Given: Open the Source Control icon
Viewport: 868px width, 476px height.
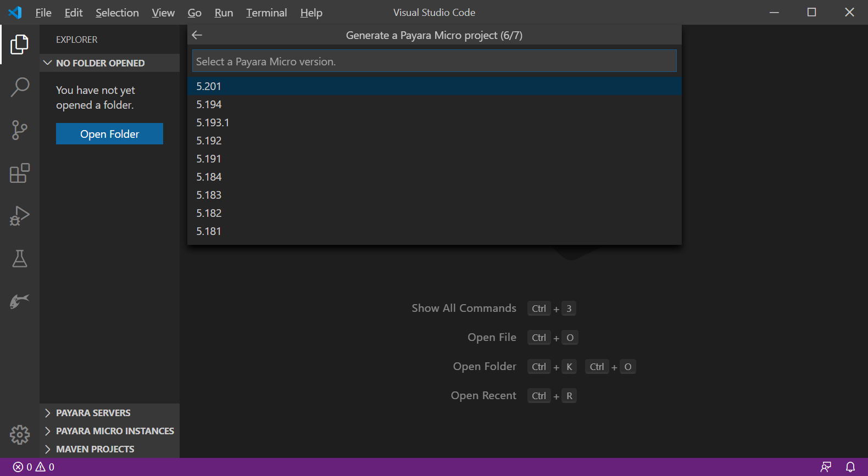Looking at the screenshot, I should 20,130.
